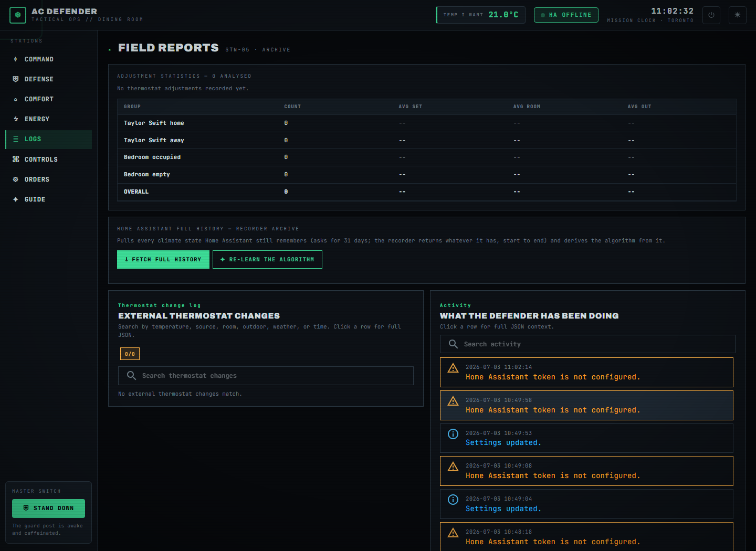Click the 11:02:32 mission clock

tap(673, 11)
